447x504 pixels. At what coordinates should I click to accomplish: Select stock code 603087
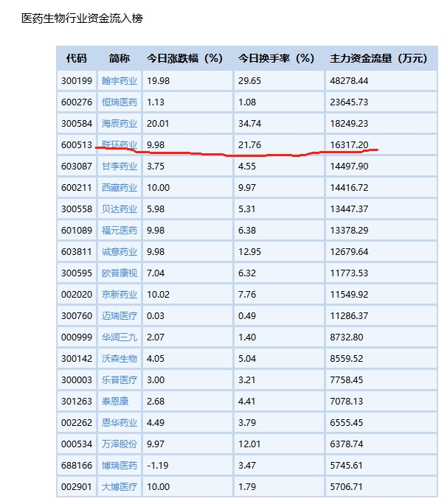click(77, 167)
